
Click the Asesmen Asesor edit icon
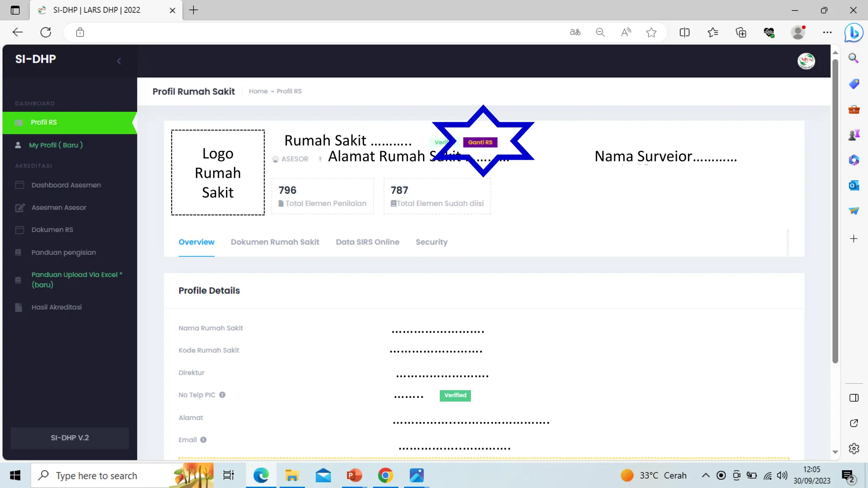[19, 208]
